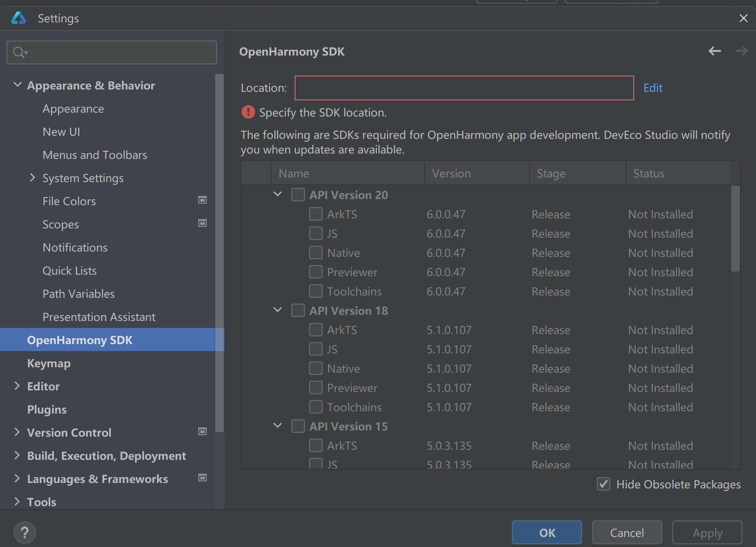Select Plugins in the settings sidebar
Screen dimensions: 756x547
coord(47,409)
